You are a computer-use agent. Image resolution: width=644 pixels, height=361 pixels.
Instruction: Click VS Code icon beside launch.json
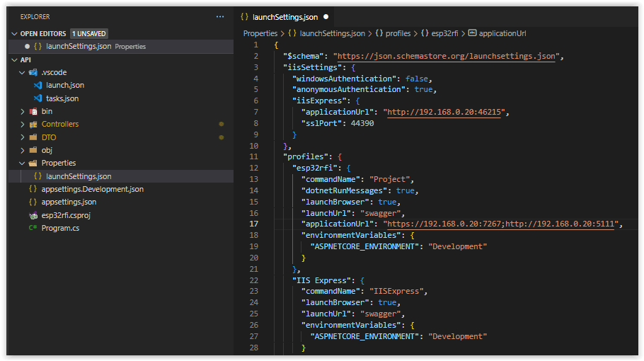[x=38, y=85]
